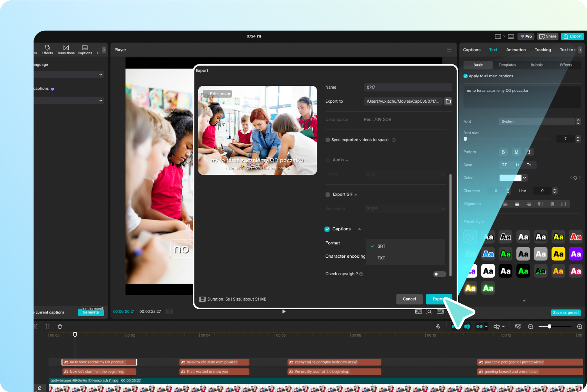
Task: Click the delete trash icon in timeline tools
Action: pyautogui.click(x=60, y=326)
